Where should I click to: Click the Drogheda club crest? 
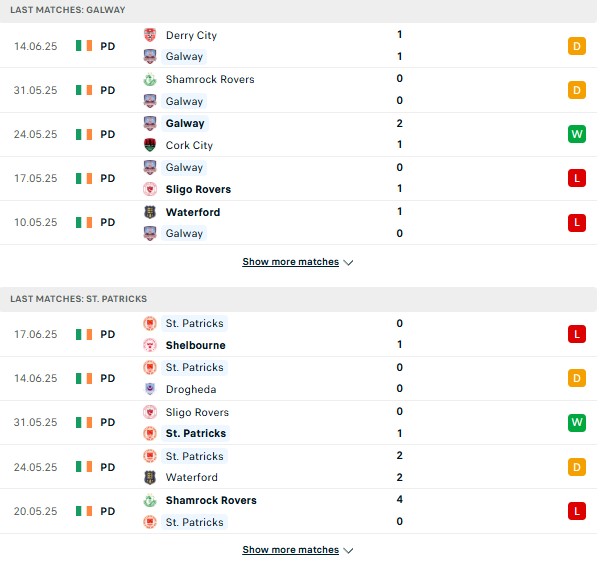click(150, 389)
